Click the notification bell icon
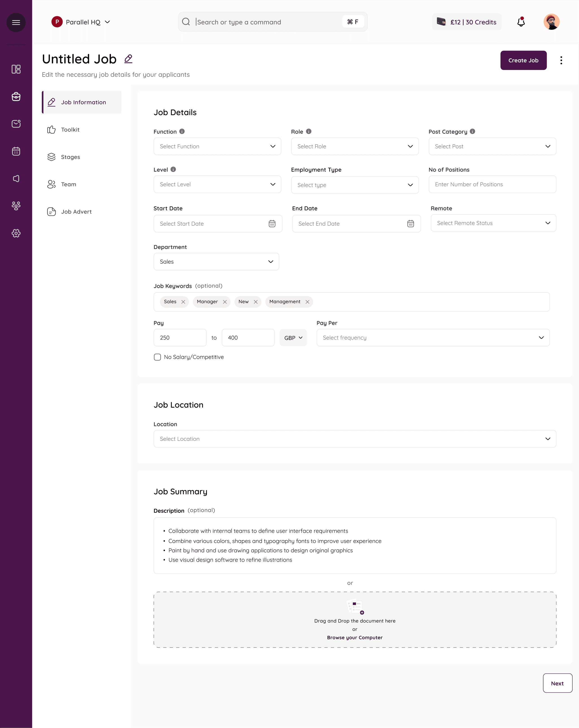 tap(521, 22)
